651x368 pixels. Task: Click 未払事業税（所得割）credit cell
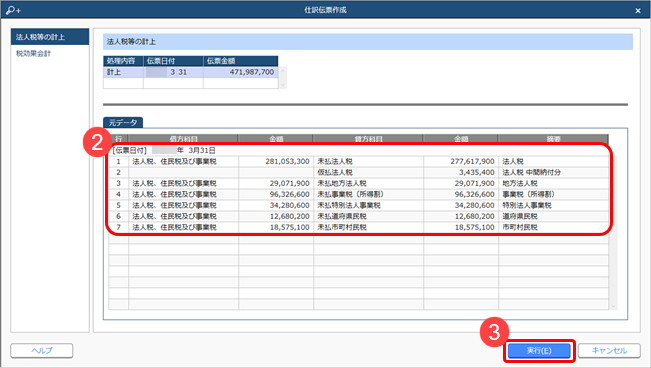click(369, 194)
